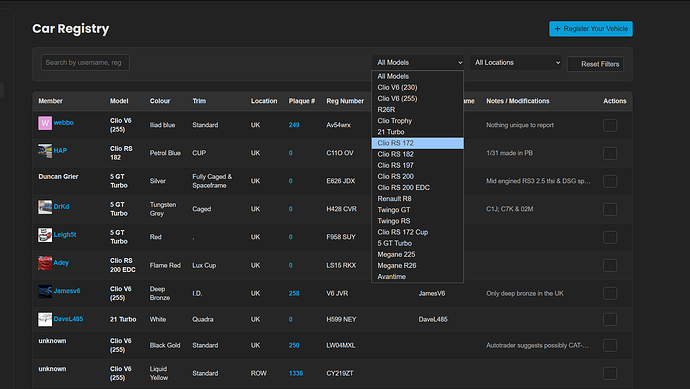This screenshot has width=690, height=389.
Task: Pick Clio RS 197 option
Action: [418, 165]
